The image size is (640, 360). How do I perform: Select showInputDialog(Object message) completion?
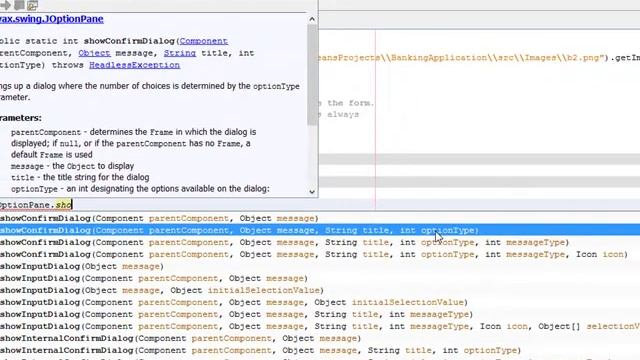point(320,266)
